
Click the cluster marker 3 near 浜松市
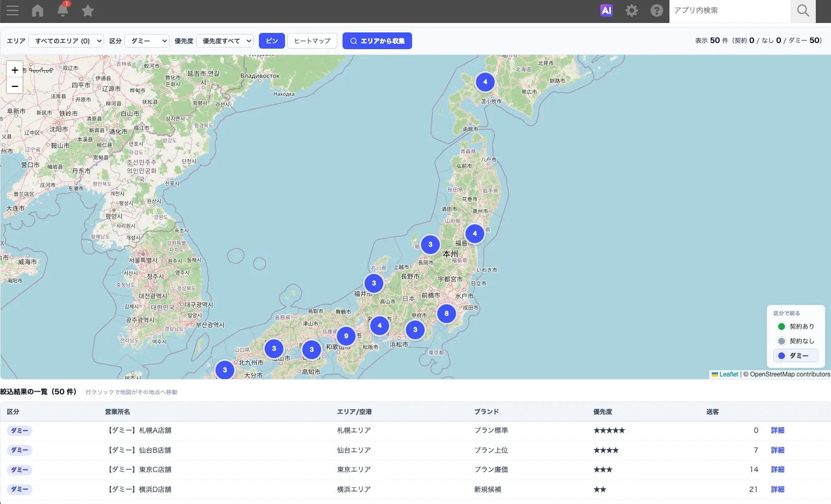pyautogui.click(x=415, y=330)
